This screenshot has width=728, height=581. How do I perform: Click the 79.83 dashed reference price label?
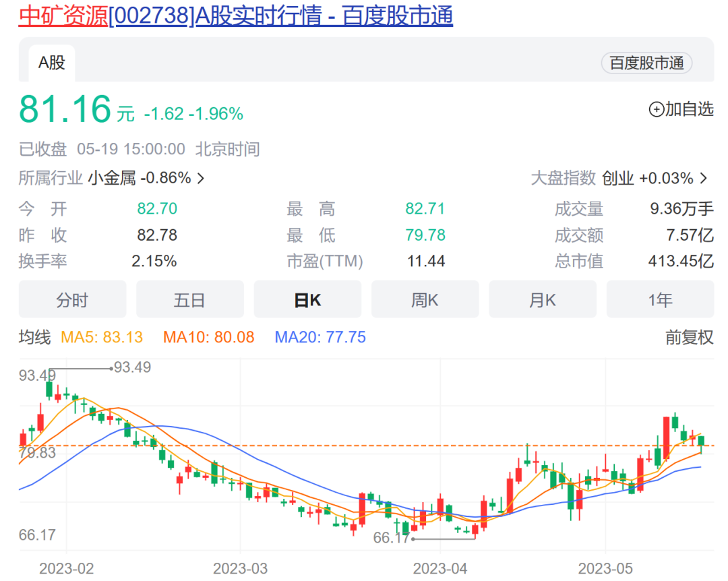(37, 452)
